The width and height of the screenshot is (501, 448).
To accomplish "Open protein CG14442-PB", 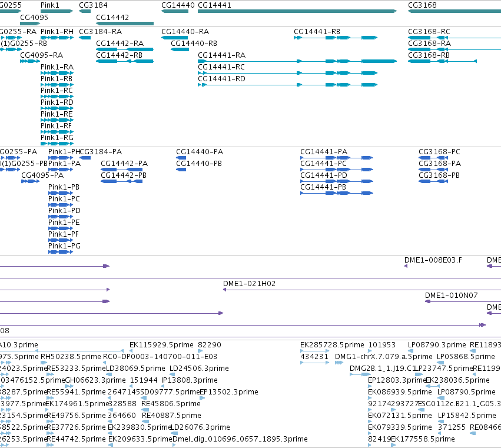I will tap(121, 181).
